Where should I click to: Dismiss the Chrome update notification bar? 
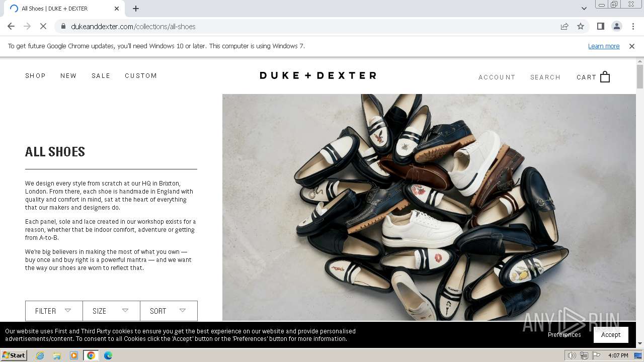(632, 46)
